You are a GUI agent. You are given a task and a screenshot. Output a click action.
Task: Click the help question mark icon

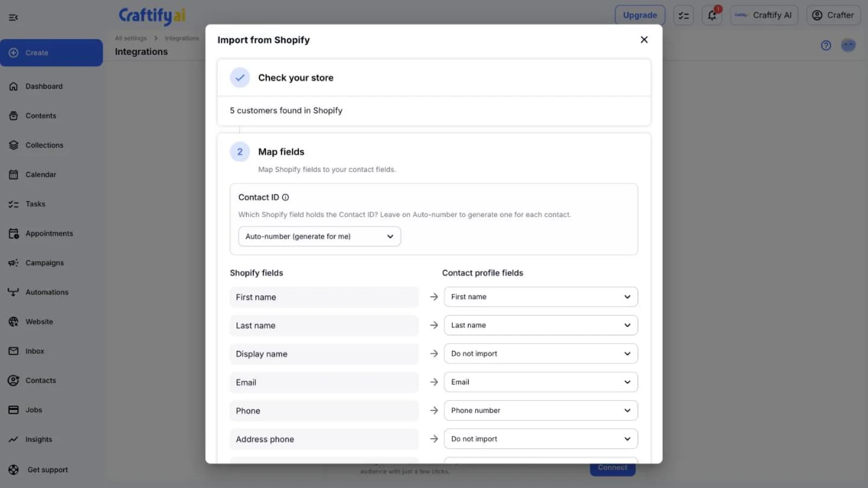click(x=826, y=46)
